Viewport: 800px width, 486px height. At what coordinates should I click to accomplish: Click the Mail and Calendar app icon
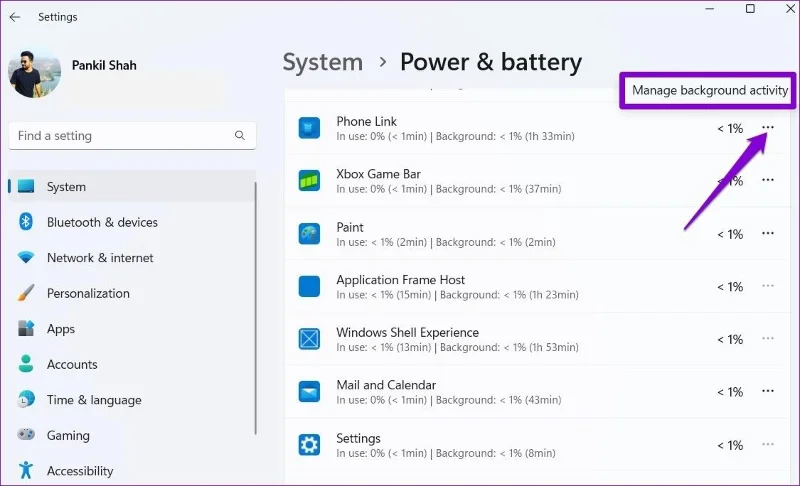(x=309, y=392)
